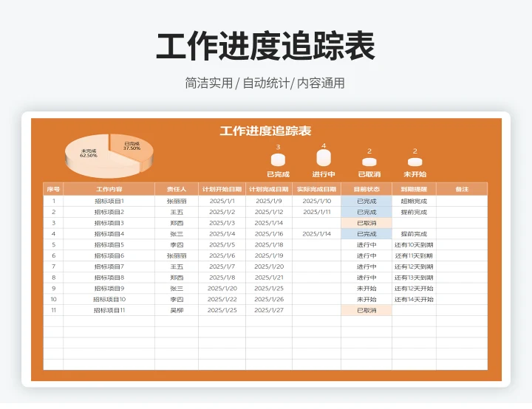This screenshot has width=532, height=409.
Task: Click the 超期完成 reminder cell
Action: click(414, 201)
